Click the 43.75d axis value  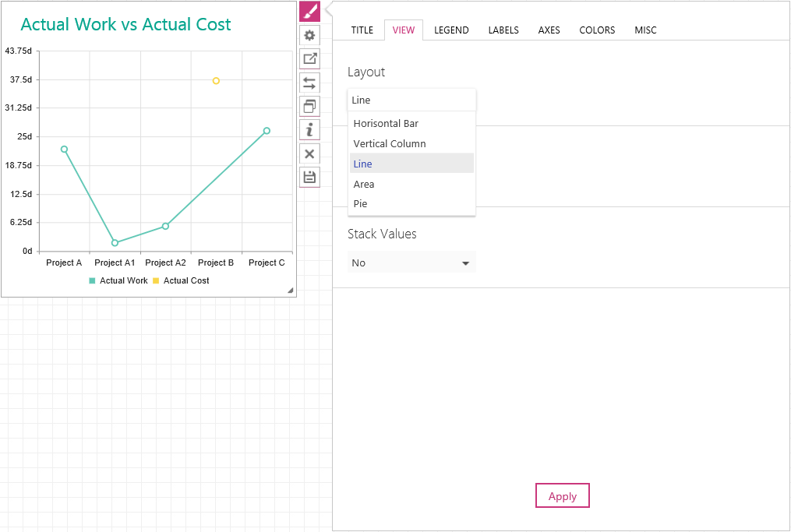click(19, 51)
